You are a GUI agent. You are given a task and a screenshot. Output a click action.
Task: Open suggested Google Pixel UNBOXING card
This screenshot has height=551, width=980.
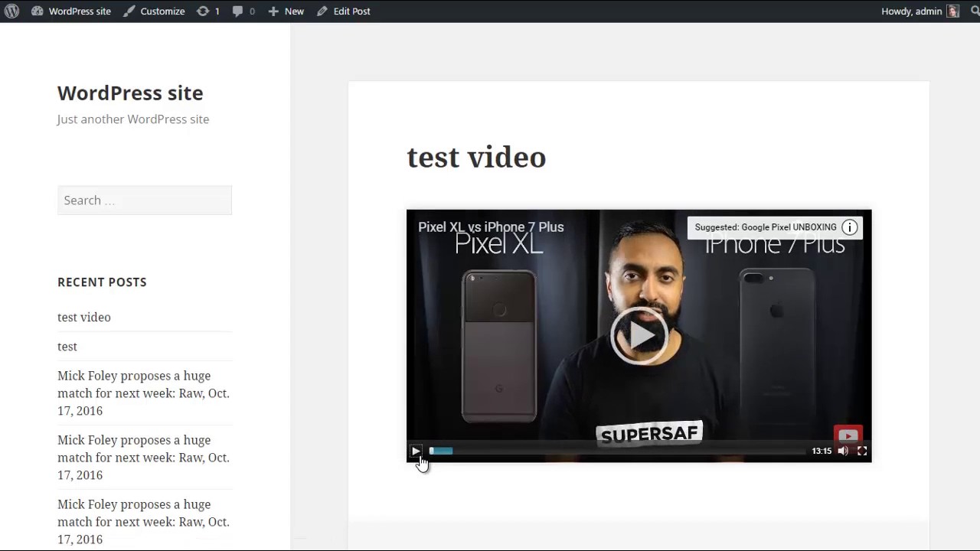[766, 227]
